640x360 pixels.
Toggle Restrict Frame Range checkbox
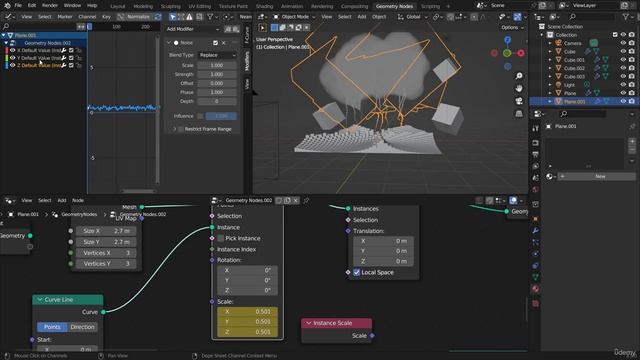pyautogui.click(x=181, y=129)
